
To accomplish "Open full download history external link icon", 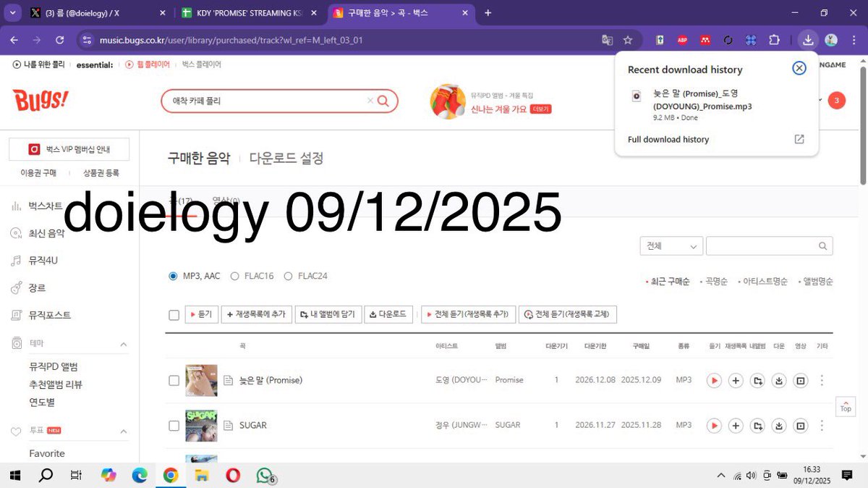I will point(799,139).
